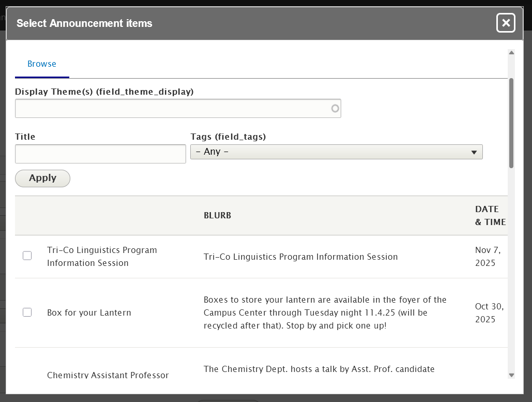Click the Oct 30, 2025 date cell
This screenshot has height=402, width=532.
tap(489, 312)
